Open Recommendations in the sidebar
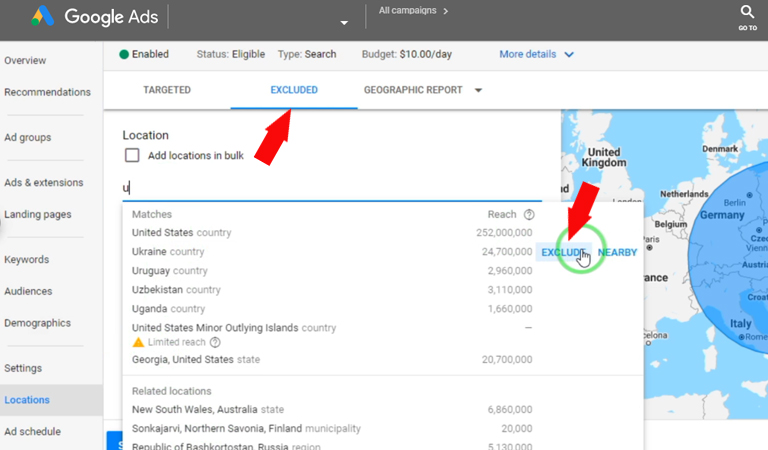The height and width of the screenshot is (450, 768). point(48,92)
